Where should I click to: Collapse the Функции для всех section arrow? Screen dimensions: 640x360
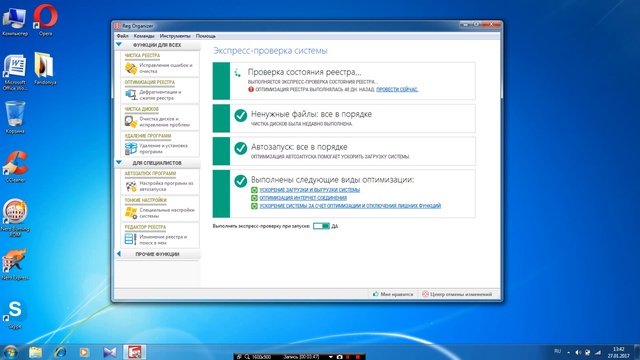[x=119, y=44]
